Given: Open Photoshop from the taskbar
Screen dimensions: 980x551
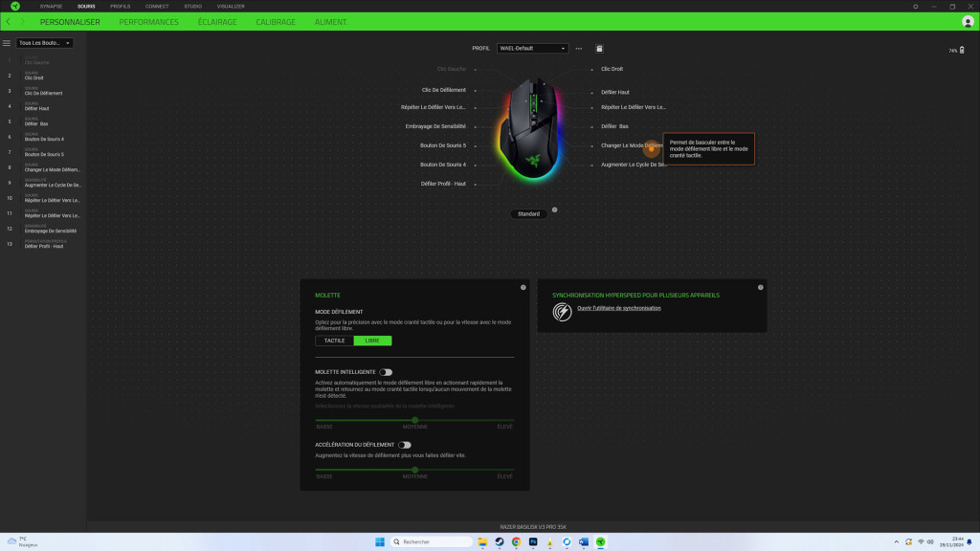Looking at the screenshot, I should coord(533,541).
